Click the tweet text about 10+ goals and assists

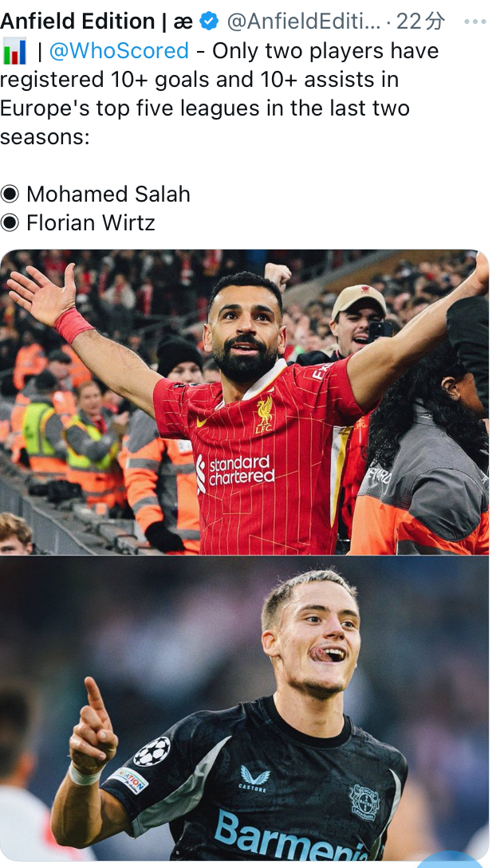tap(219, 93)
